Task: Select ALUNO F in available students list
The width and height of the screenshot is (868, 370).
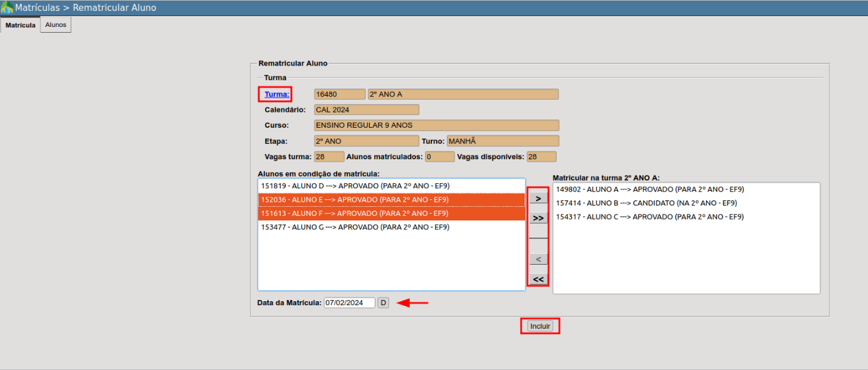Action: tap(355, 213)
